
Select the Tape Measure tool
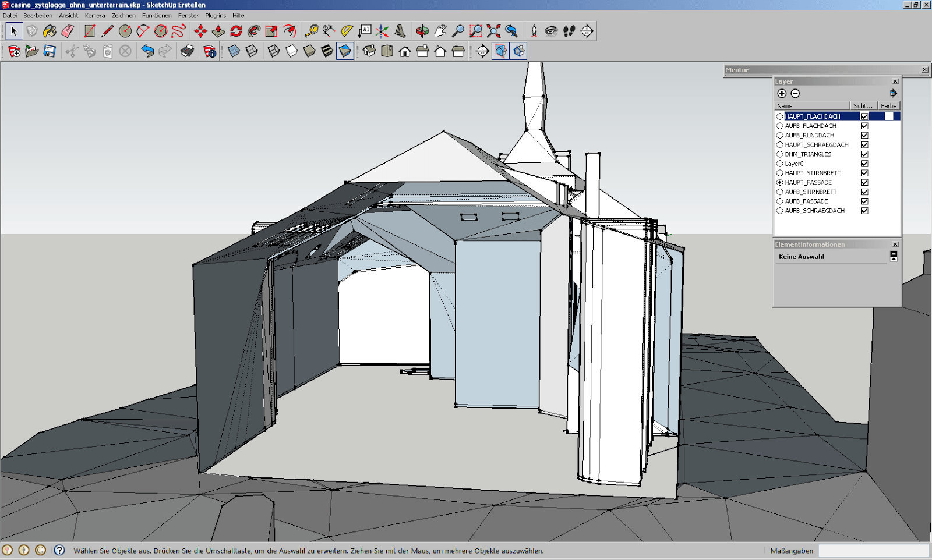point(311,31)
